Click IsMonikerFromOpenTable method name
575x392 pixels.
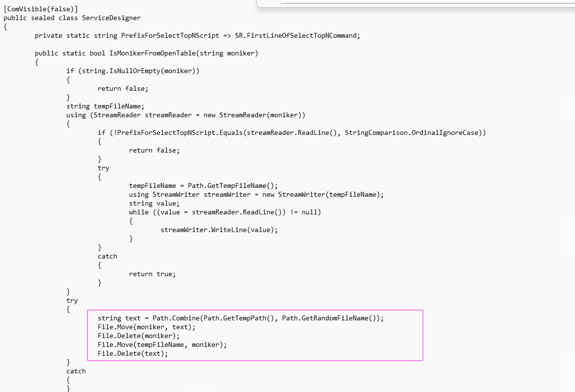point(153,53)
